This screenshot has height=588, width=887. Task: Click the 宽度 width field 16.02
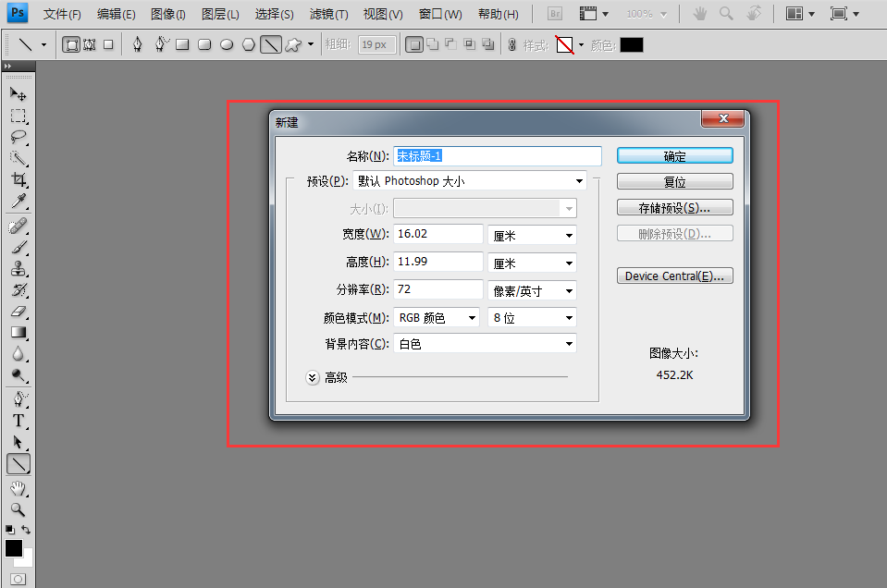(x=437, y=234)
